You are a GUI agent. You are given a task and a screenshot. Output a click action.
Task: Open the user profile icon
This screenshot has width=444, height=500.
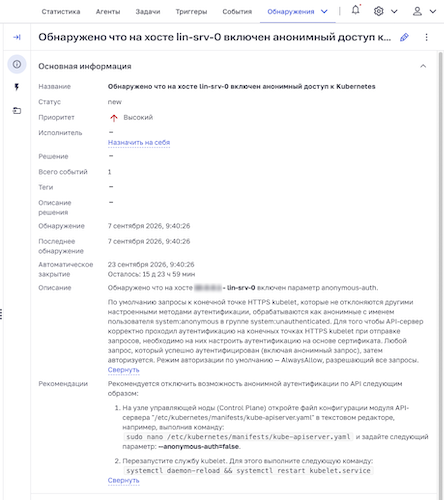[x=417, y=11]
